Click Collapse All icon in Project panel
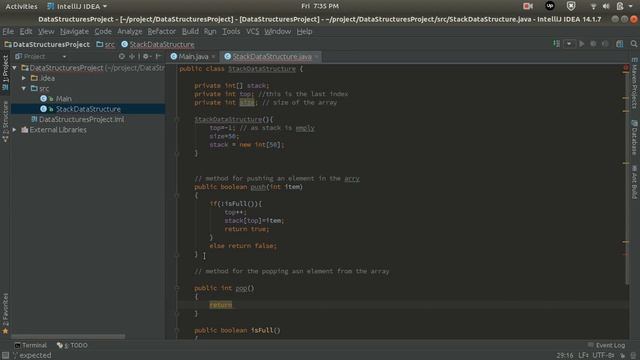640x360 pixels. pos(132,56)
